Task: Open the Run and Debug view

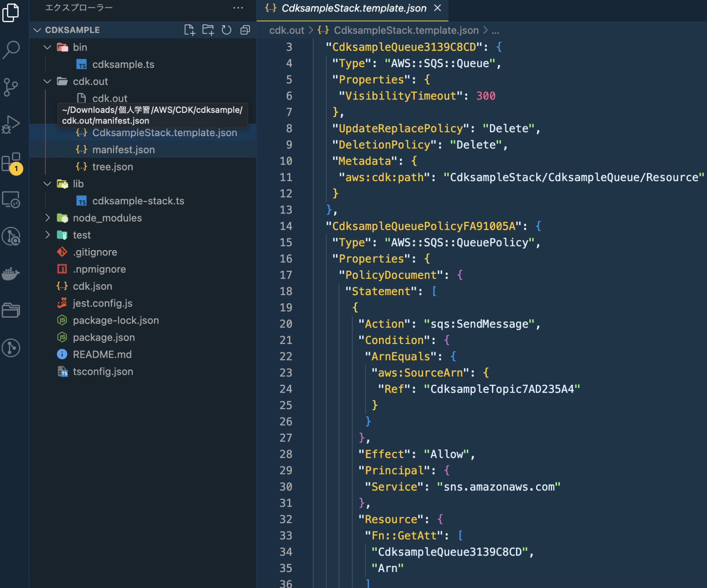Action: pos(11,124)
